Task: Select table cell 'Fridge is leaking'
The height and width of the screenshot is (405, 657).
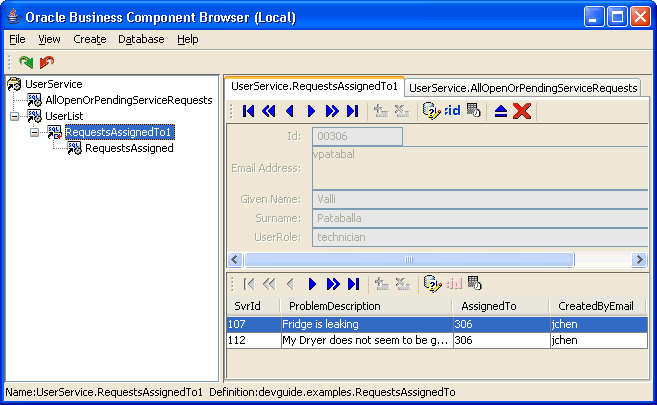Action: click(367, 324)
